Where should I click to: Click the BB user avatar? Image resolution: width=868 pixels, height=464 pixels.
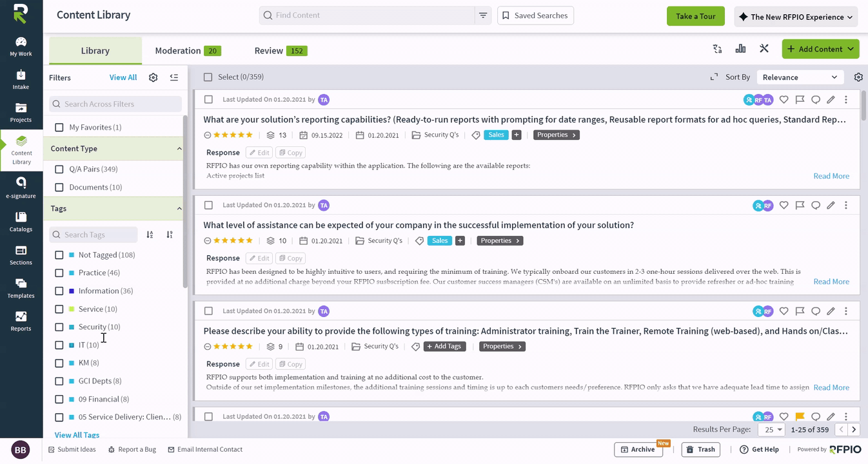(21, 450)
